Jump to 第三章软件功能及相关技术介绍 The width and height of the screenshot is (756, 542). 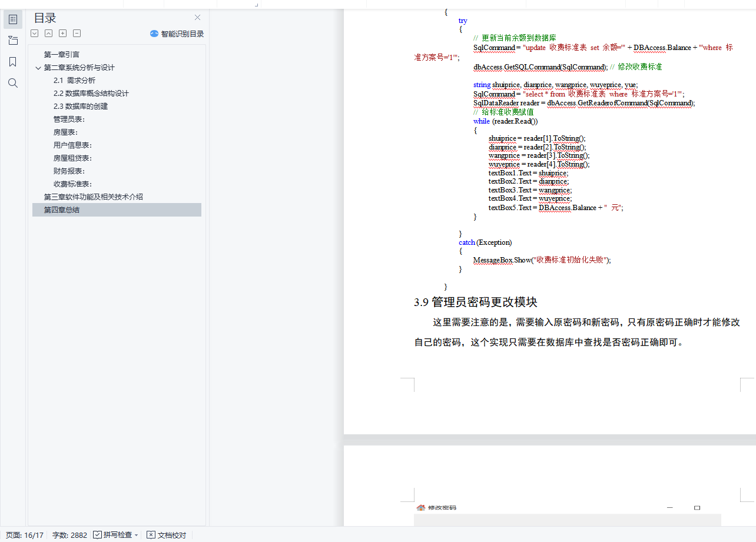(94, 197)
